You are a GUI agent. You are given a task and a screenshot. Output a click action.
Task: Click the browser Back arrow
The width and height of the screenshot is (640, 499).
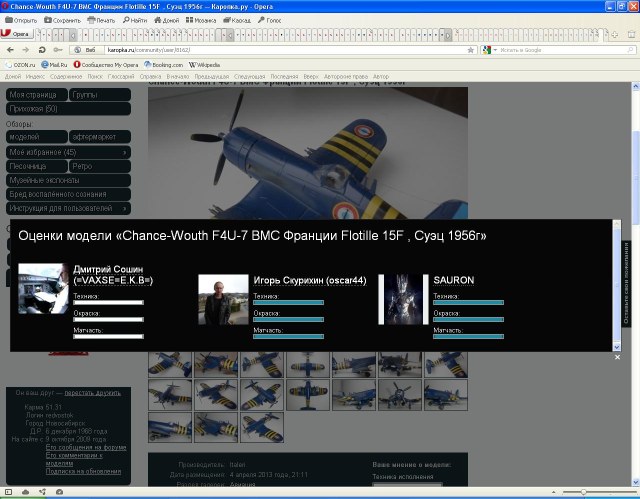pos(10,49)
